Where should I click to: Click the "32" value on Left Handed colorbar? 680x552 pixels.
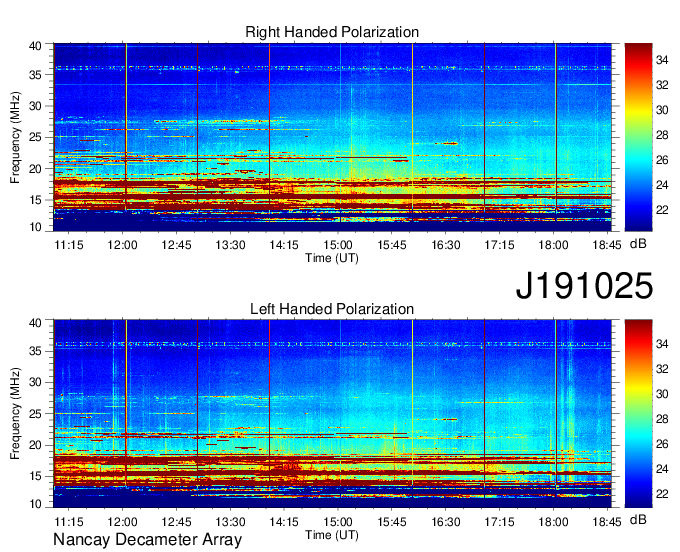[x=662, y=369]
